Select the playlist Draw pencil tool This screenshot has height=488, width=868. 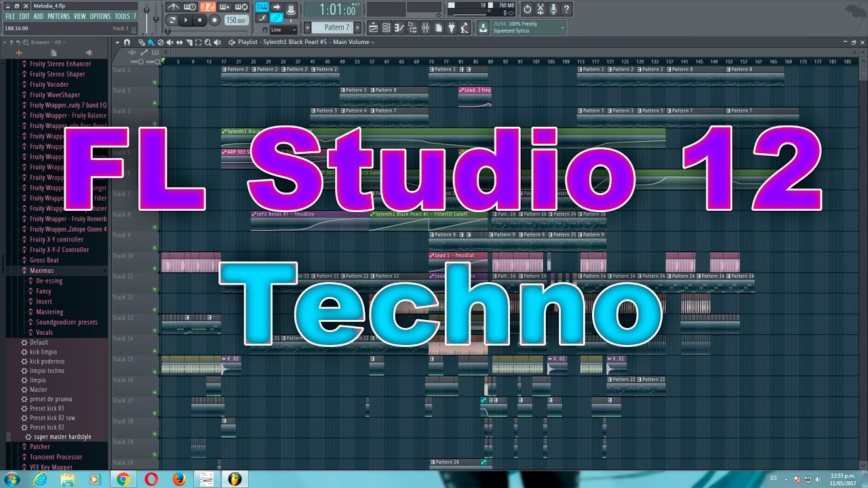point(141,43)
